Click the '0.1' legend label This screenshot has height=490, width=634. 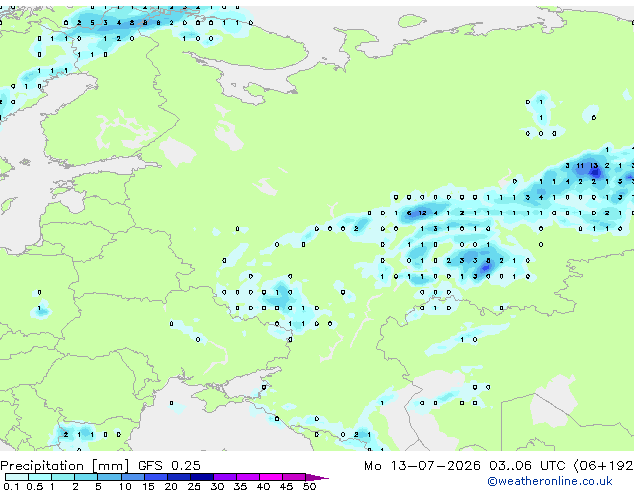tap(11, 486)
